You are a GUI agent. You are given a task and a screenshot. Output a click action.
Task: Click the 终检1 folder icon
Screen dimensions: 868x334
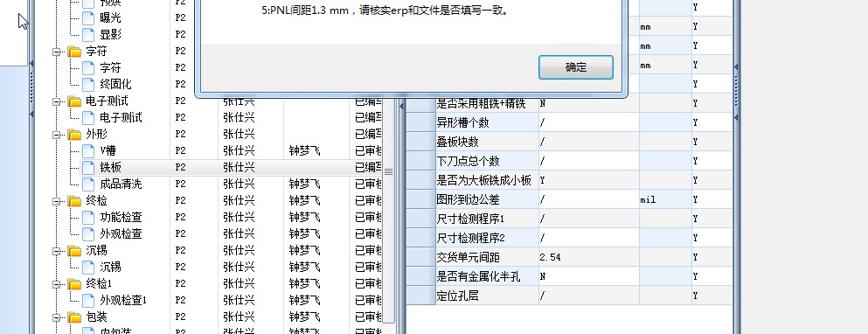click(74, 285)
